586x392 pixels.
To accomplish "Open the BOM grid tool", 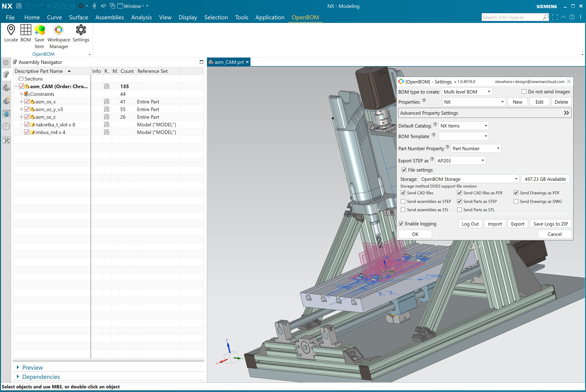I will [25, 30].
